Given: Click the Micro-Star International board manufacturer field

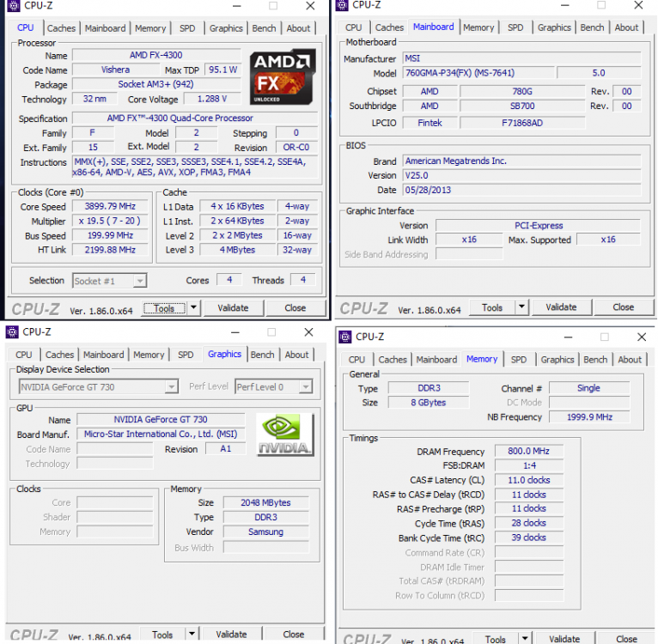Looking at the screenshot, I should [x=161, y=434].
